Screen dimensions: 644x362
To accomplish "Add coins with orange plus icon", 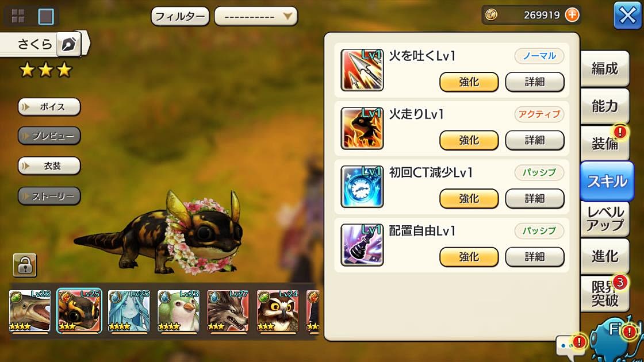I will 572,15.
